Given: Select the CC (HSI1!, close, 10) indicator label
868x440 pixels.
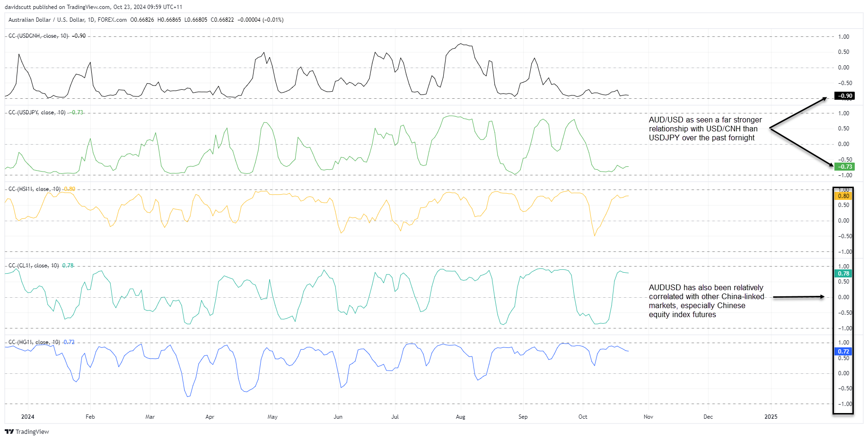Looking at the screenshot, I should [35, 189].
